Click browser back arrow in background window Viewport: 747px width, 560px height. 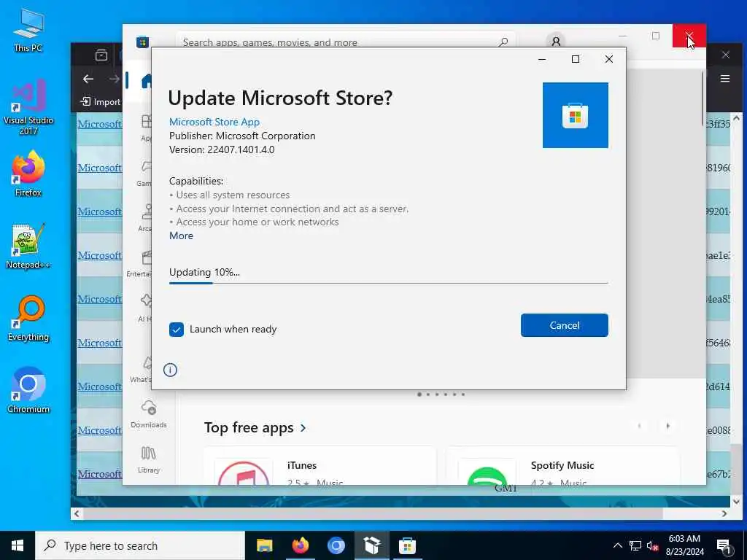pos(88,79)
